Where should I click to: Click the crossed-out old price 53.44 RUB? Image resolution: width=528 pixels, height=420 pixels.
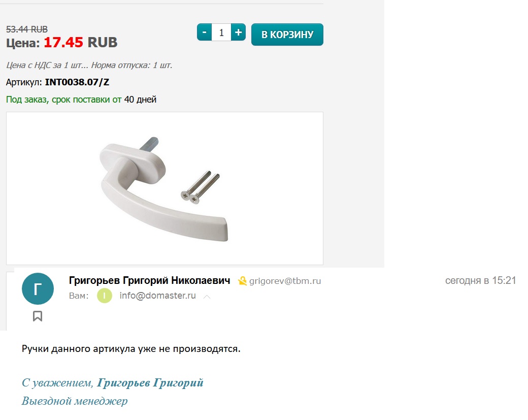tap(27, 29)
